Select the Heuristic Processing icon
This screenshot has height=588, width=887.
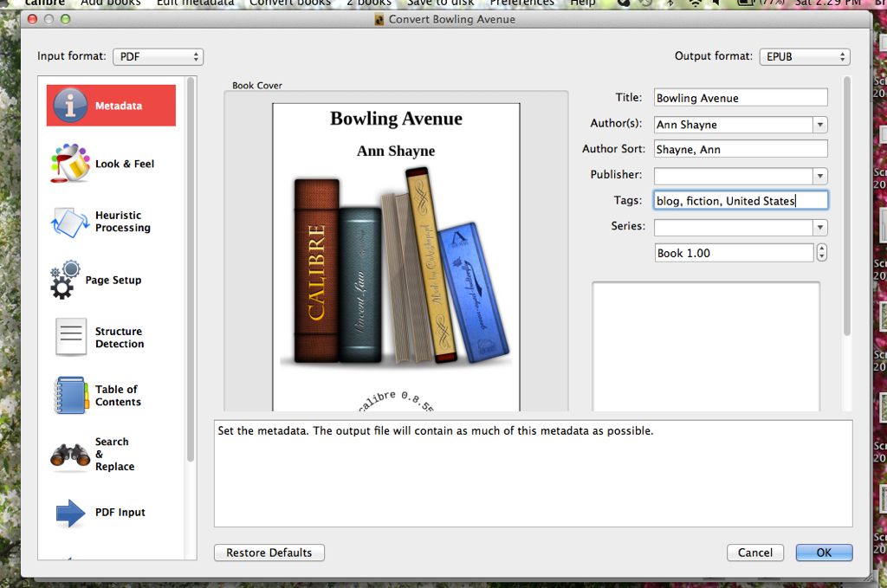point(70,223)
